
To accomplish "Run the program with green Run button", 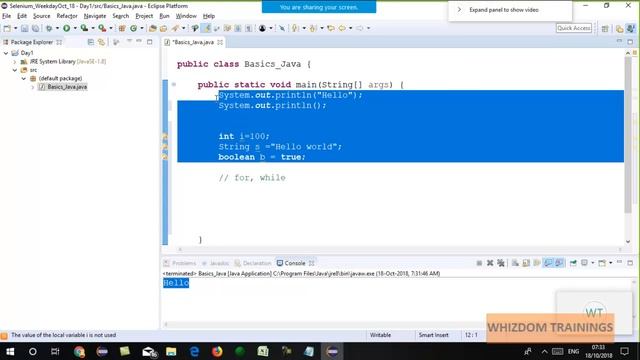I will click(67, 28).
